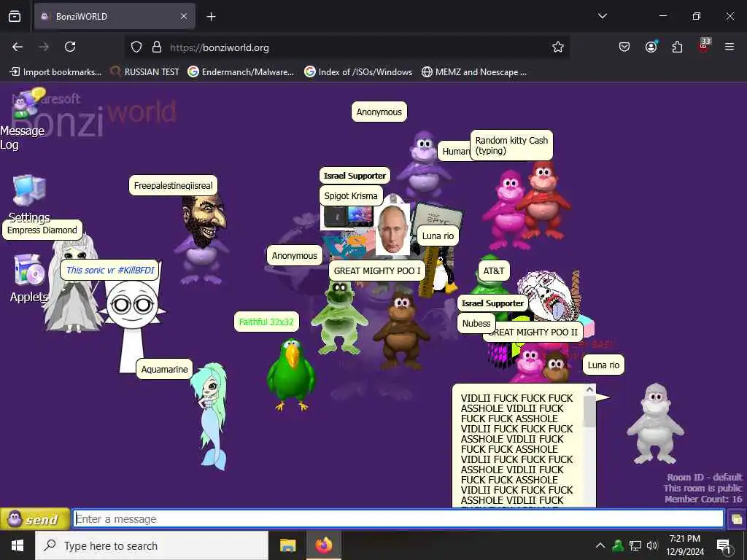Click the red gorilla avatar
The width and height of the screenshot is (747, 560).
pyautogui.click(x=543, y=200)
